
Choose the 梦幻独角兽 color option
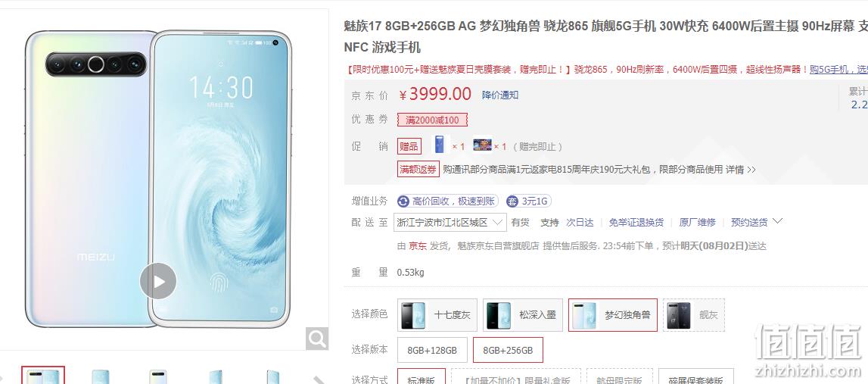click(613, 315)
